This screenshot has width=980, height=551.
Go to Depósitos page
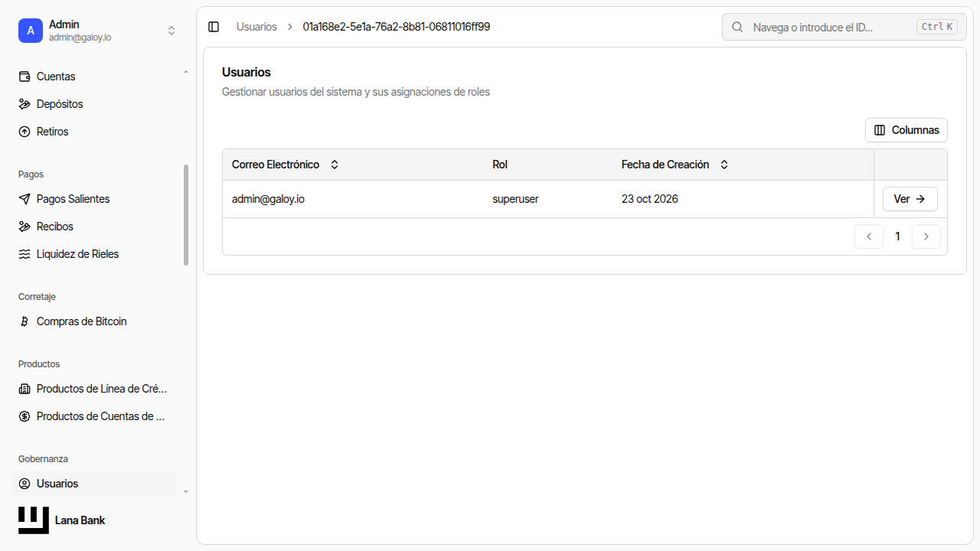click(x=94, y=104)
